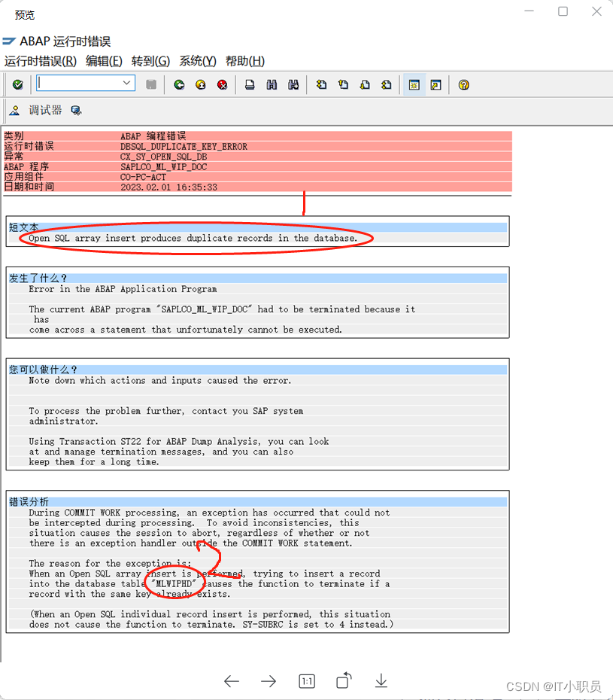Screen dimensions: 613x700
Task: Click the 您可以做什么? section header
Action: [258, 370]
